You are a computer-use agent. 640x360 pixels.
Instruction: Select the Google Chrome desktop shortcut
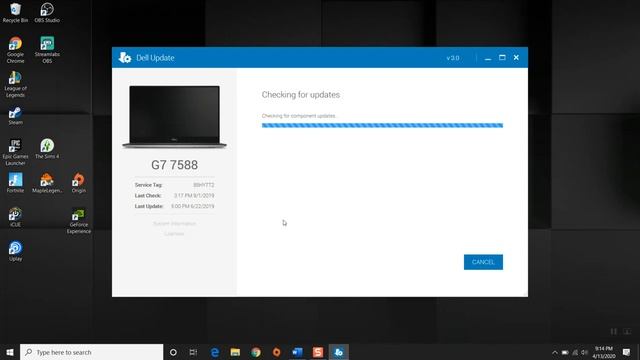(x=16, y=50)
